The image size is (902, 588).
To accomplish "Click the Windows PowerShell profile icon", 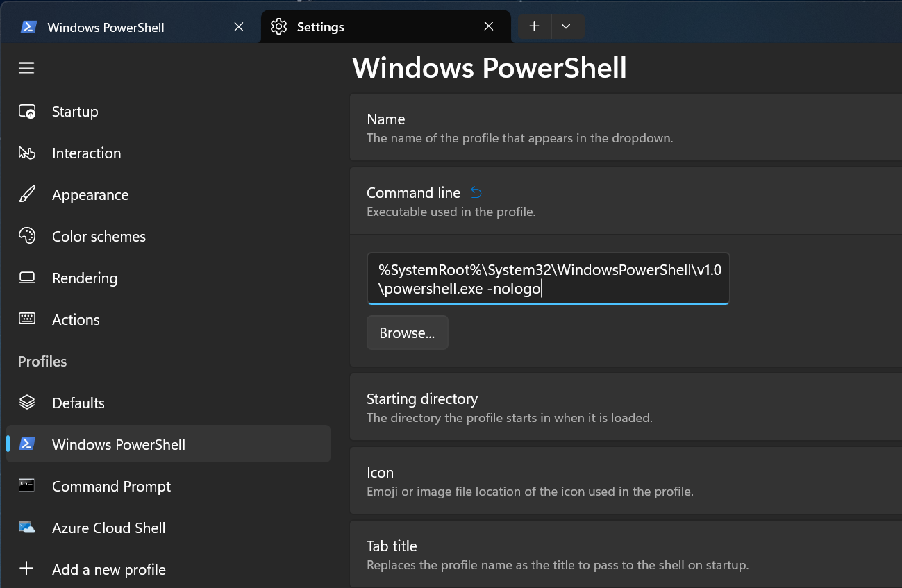I will click(26, 444).
